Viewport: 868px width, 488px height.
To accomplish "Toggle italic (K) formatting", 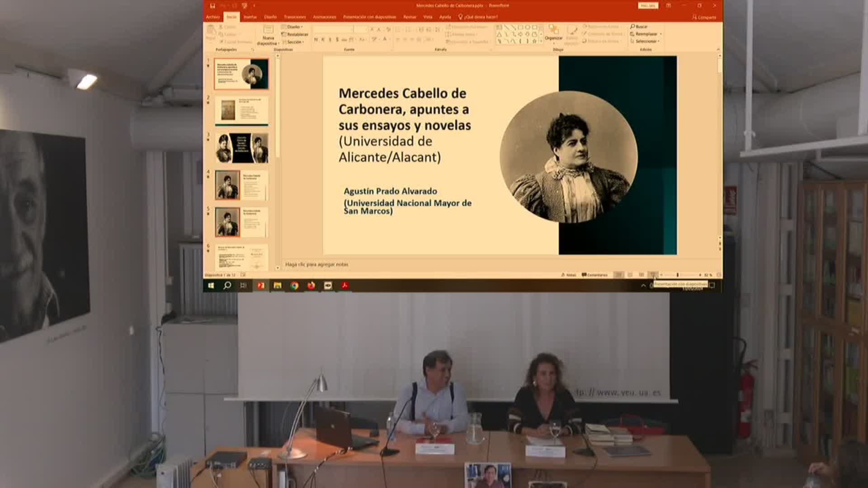I will pos(323,40).
